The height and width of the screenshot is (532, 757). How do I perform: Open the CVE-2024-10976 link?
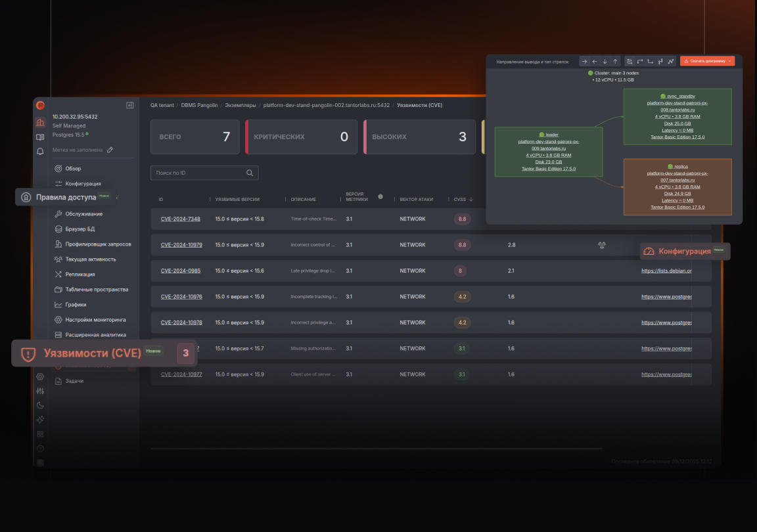(181, 297)
